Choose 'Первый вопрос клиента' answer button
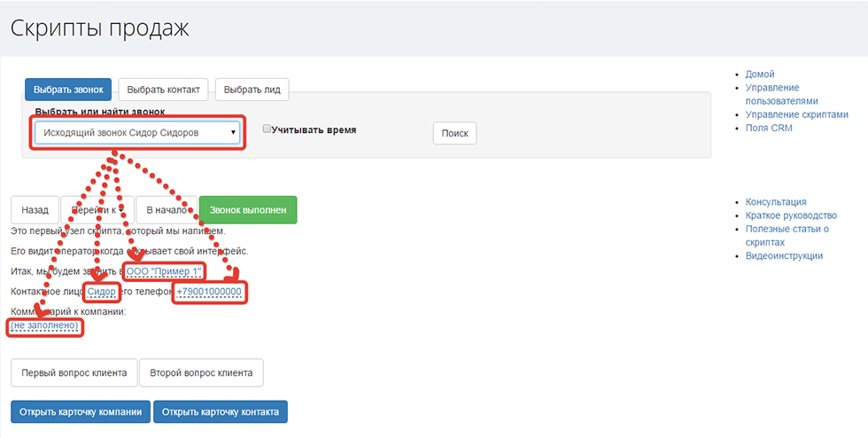This screenshot has height=438, width=868. (74, 372)
